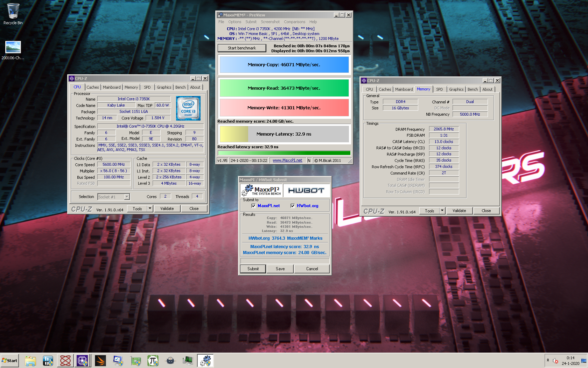Expand the Tools arrow in the left CPU-Z window
This screenshot has width=588, height=368.
150,209
